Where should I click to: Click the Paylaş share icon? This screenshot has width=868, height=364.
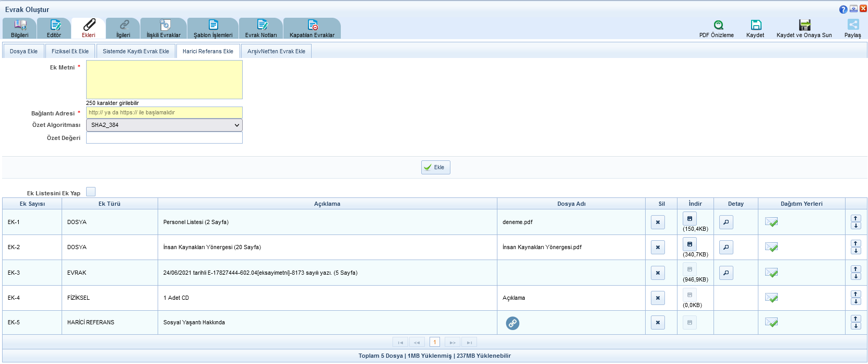pos(853,25)
